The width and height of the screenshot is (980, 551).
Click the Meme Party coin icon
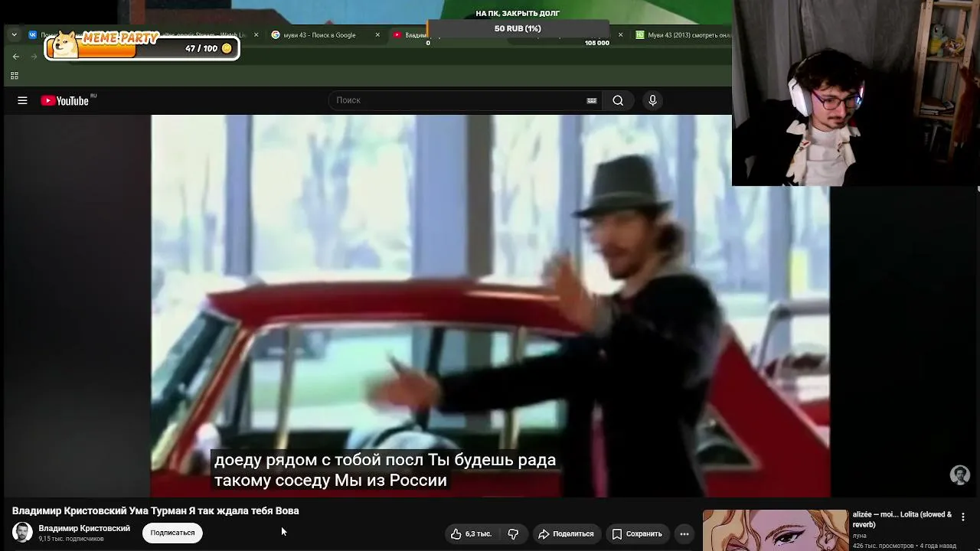point(227,48)
